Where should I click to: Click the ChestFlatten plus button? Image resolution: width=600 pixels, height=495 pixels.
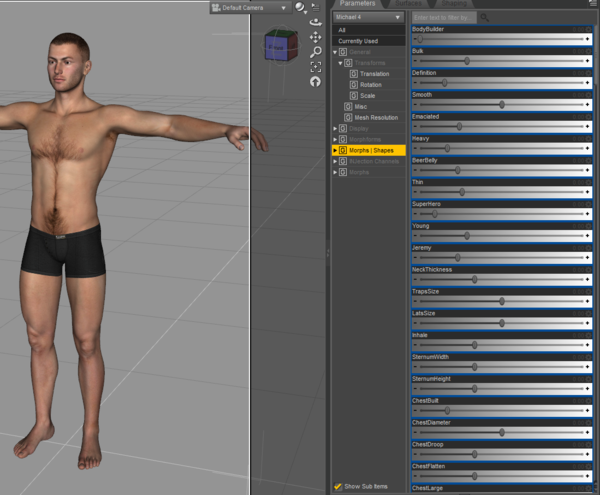[587, 476]
